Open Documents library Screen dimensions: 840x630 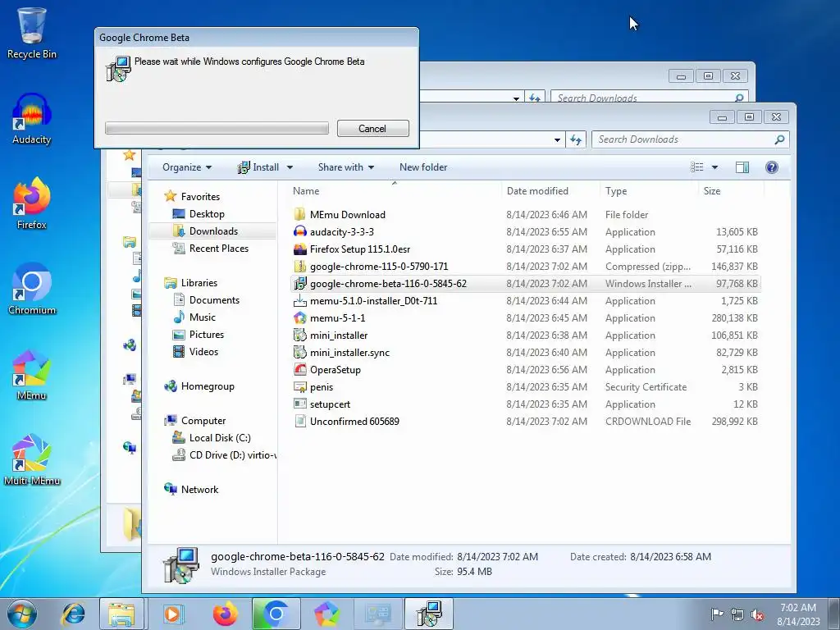214,300
